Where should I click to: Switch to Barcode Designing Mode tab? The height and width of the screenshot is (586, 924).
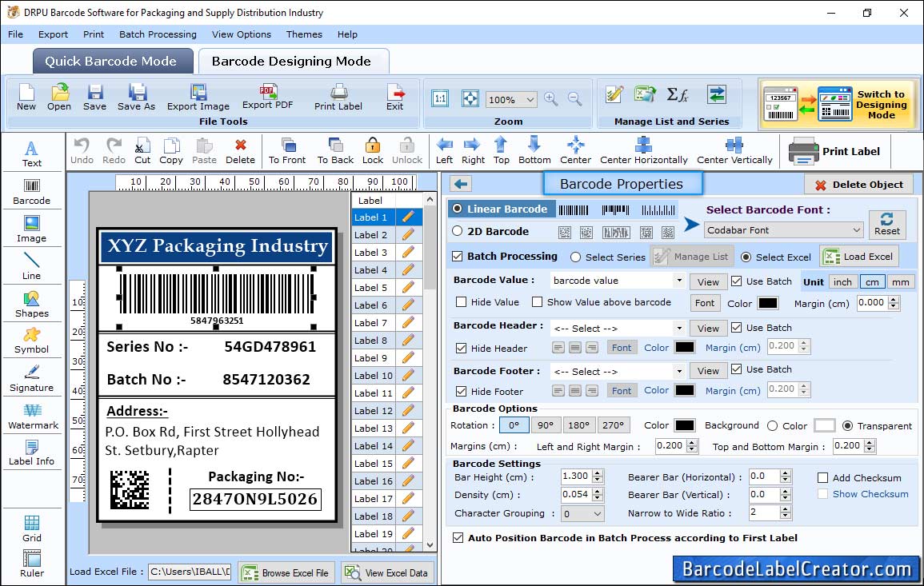292,62
